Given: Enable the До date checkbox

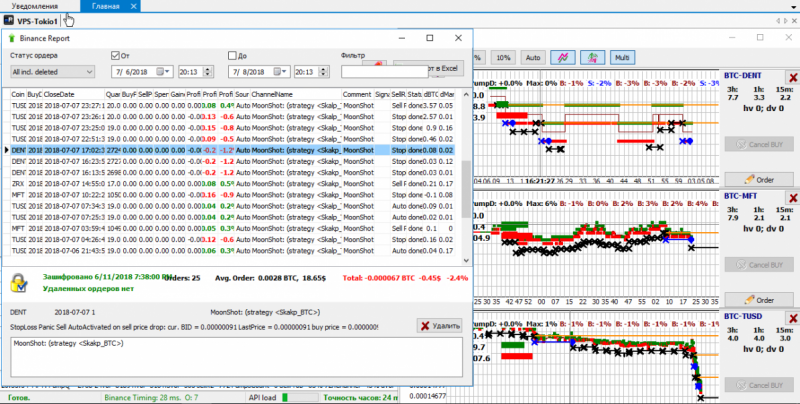Looking at the screenshot, I should pos(232,56).
